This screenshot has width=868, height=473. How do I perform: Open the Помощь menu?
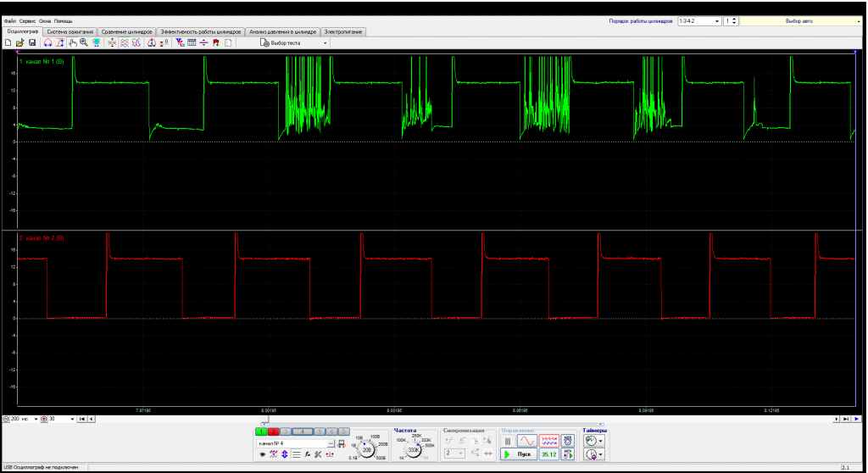63,21
